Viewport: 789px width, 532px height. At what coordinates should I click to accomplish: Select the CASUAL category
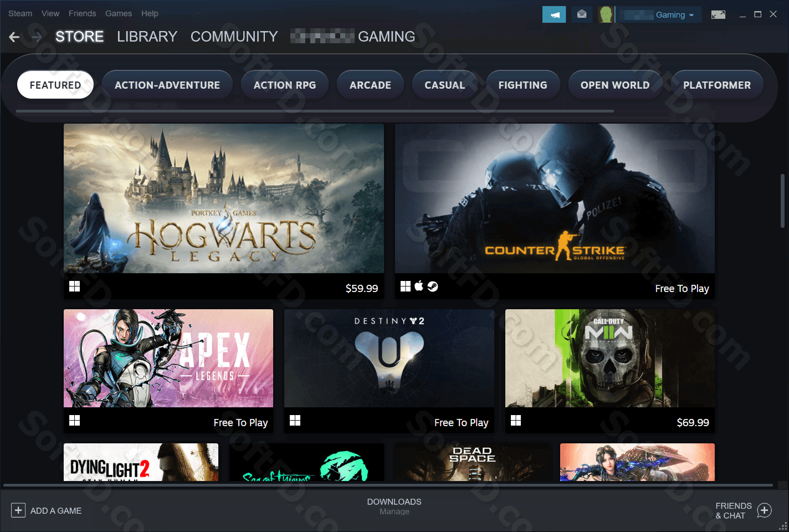[x=445, y=85]
